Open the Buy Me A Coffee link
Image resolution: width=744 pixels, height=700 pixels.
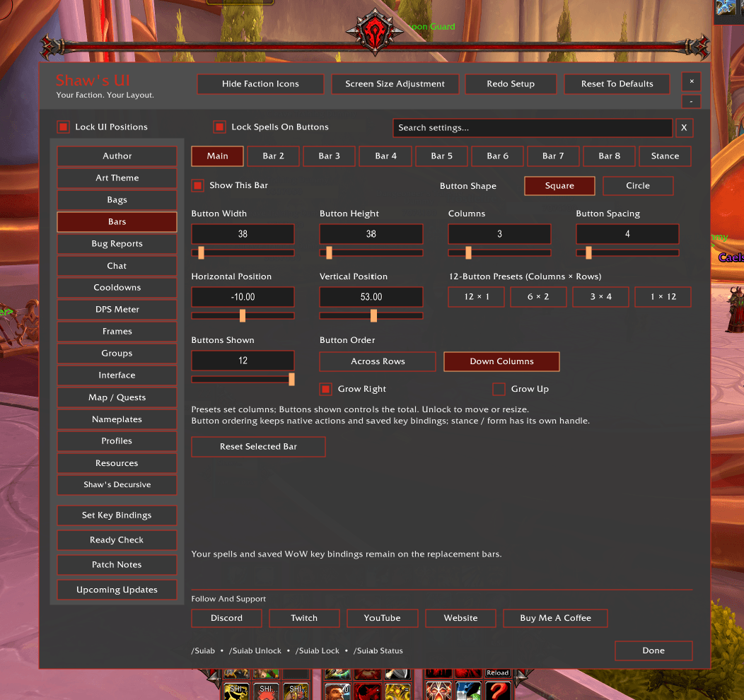point(556,619)
